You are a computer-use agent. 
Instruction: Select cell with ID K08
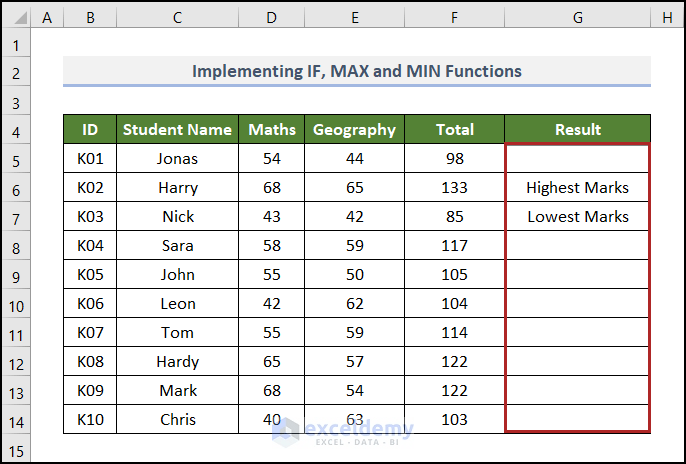(x=90, y=361)
